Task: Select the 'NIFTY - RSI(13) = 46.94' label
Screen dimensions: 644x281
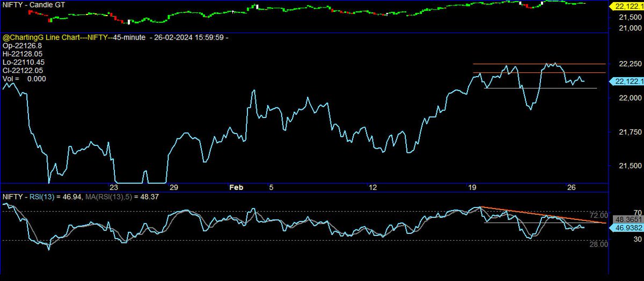Action: [x=42, y=197]
